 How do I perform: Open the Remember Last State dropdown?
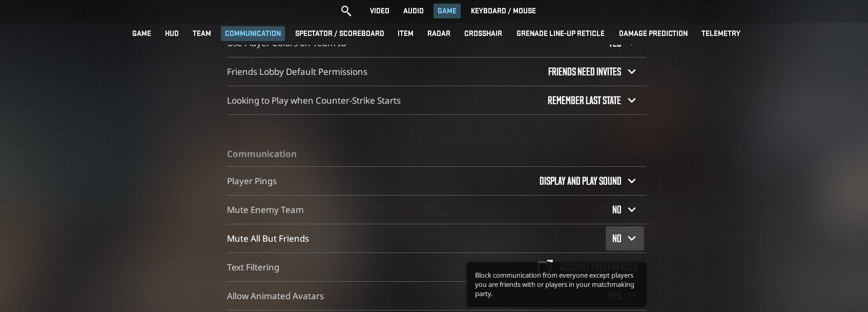(x=591, y=101)
